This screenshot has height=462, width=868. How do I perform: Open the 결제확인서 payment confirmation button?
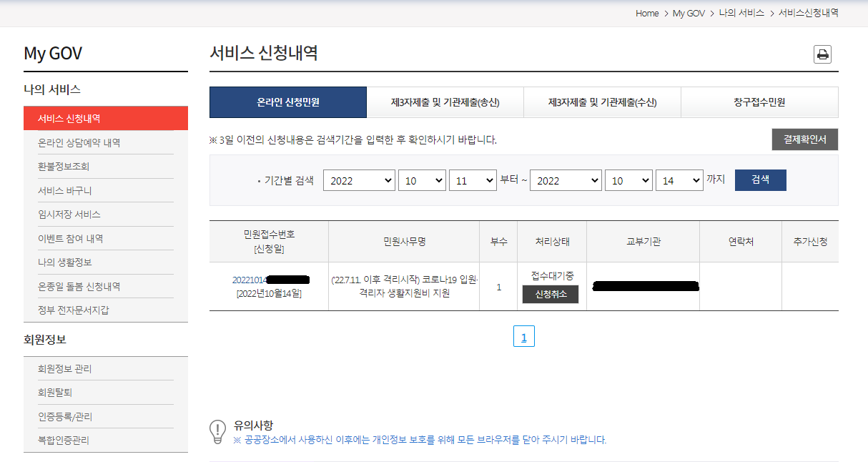(804, 139)
